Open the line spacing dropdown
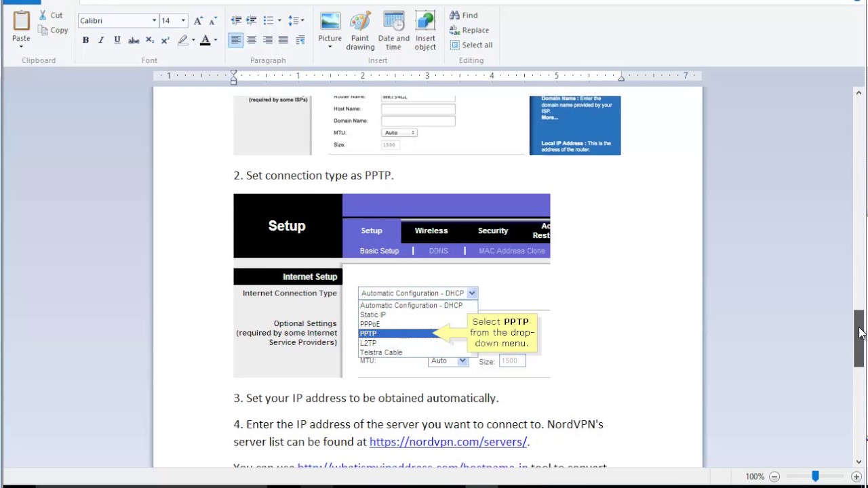The image size is (868, 488). [x=296, y=20]
